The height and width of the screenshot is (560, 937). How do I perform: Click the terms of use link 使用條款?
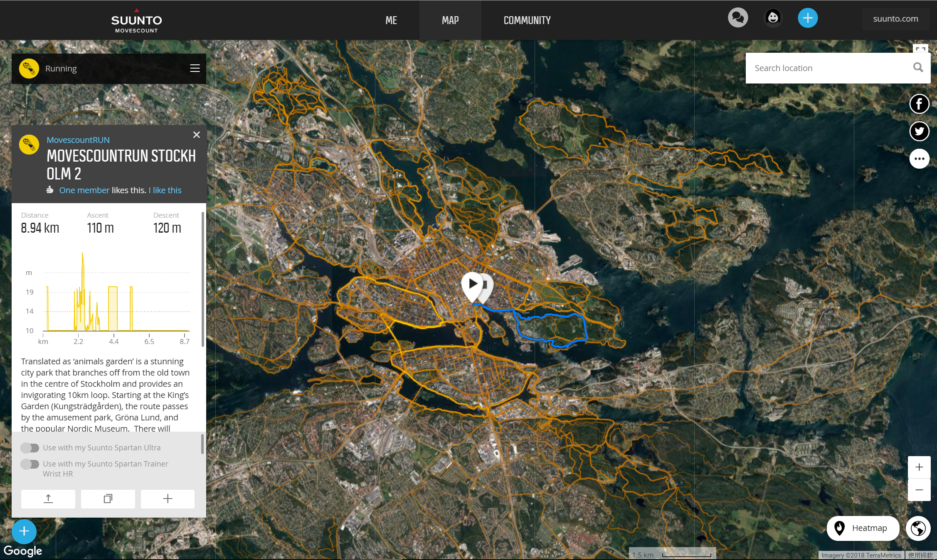pos(920,555)
